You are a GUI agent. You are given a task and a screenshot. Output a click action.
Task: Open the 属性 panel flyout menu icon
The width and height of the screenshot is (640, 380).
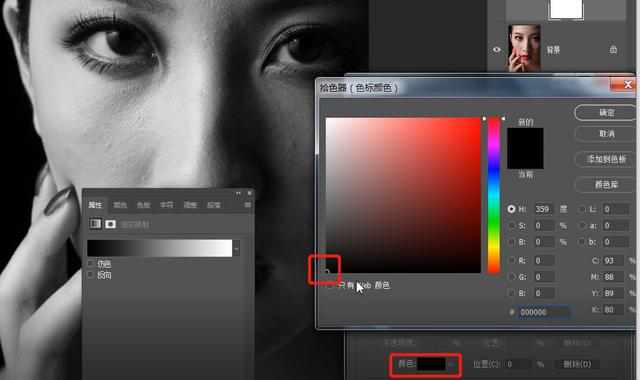248,204
